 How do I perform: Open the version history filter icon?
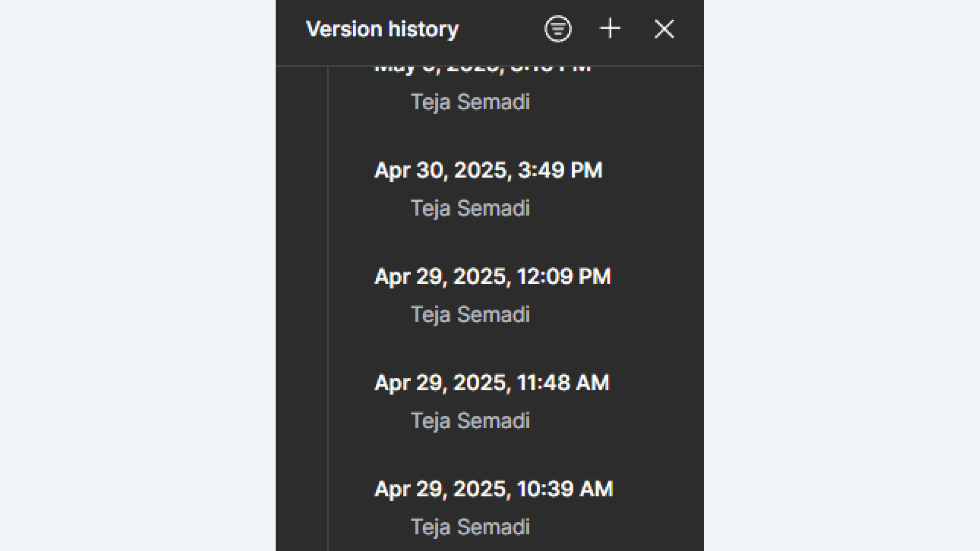(558, 29)
